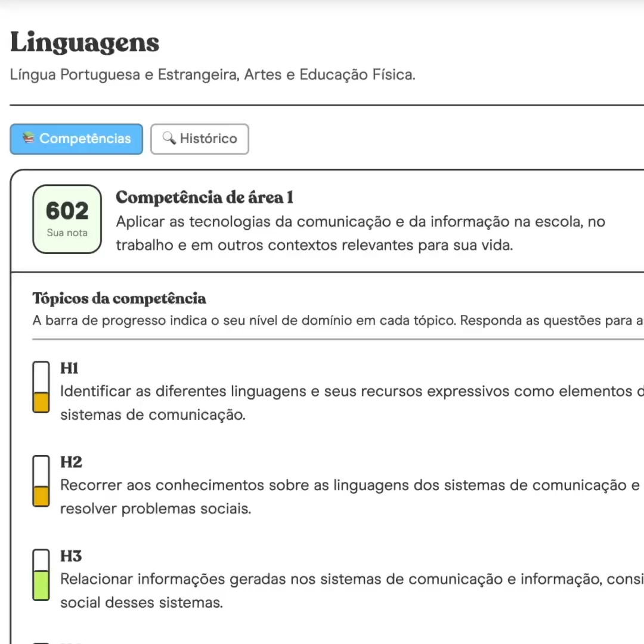Click the books icon in the Competências tab

29,138
